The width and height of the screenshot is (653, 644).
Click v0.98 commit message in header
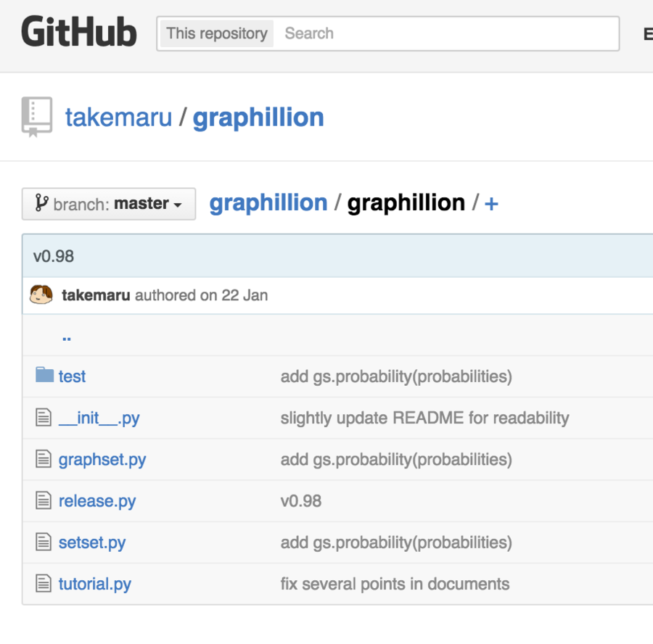[54, 257]
